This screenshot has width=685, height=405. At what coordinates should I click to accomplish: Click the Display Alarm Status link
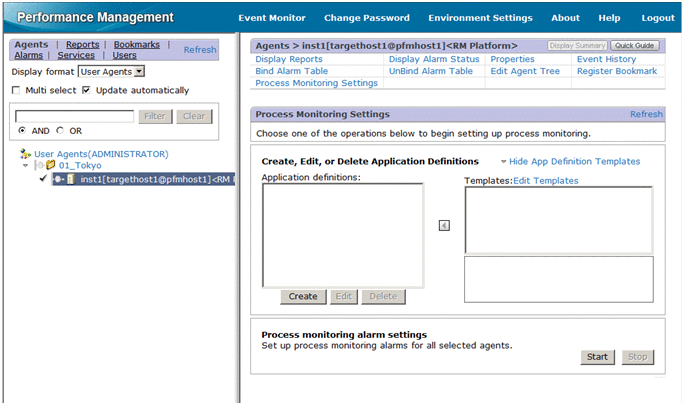pyautogui.click(x=434, y=59)
